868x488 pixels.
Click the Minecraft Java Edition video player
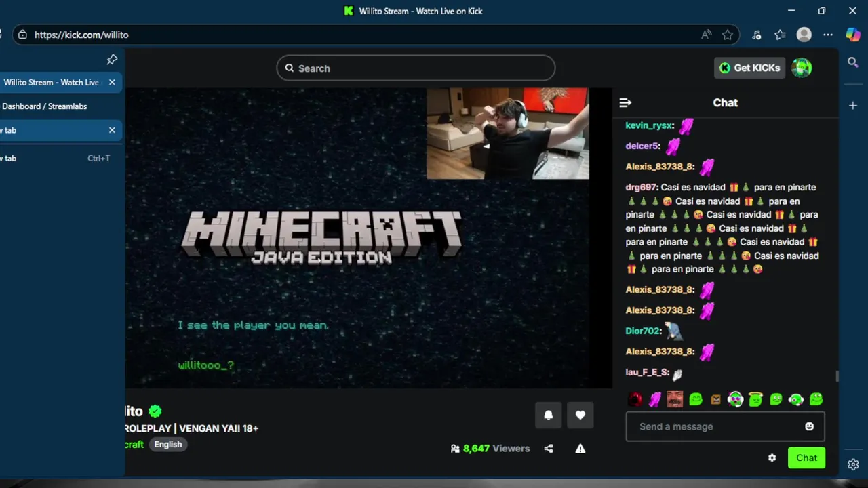[368, 238]
